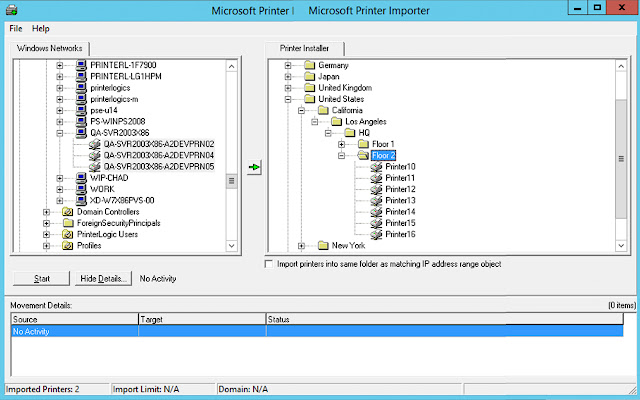This screenshot has width=640, height=400.
Task: Open the File menu
Action: tap(16, 29)
